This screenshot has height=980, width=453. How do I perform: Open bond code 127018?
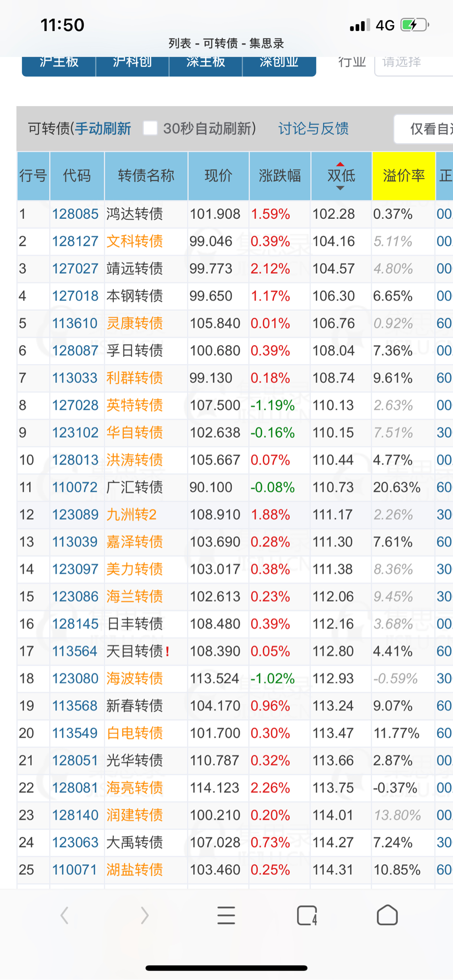[x=75, y=296]
